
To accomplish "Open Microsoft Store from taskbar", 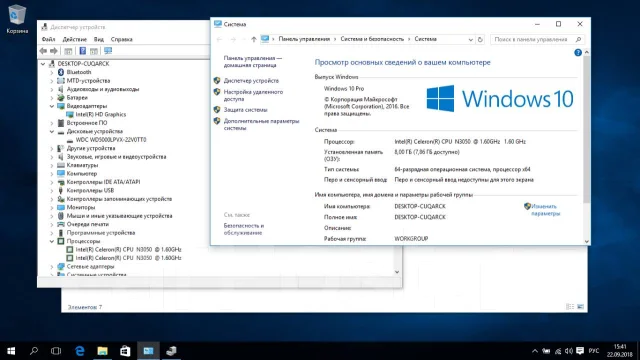I will click(125, 351).
